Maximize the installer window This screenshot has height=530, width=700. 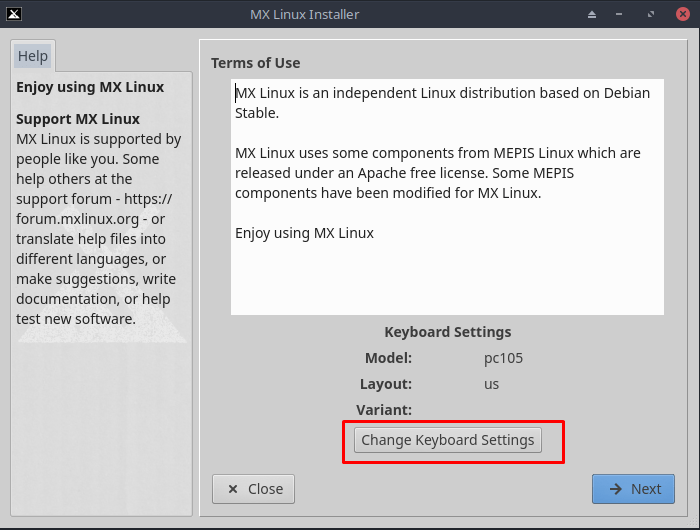(651, 15)
